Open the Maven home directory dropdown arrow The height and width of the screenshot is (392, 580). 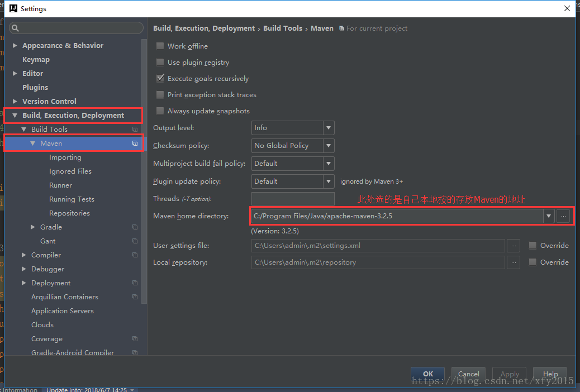pyautogui.click(x=549, y=216)
